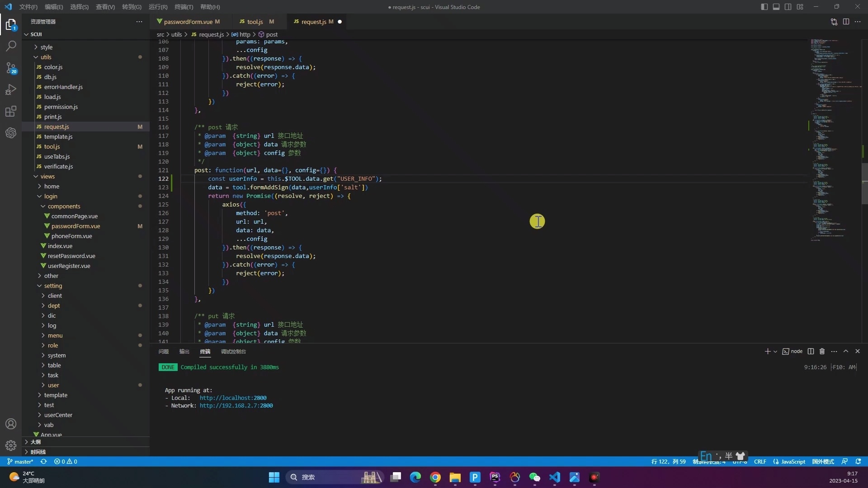Open a new terminal with plus icon
This screenshot has width=868, height=488.
[767, 351]
